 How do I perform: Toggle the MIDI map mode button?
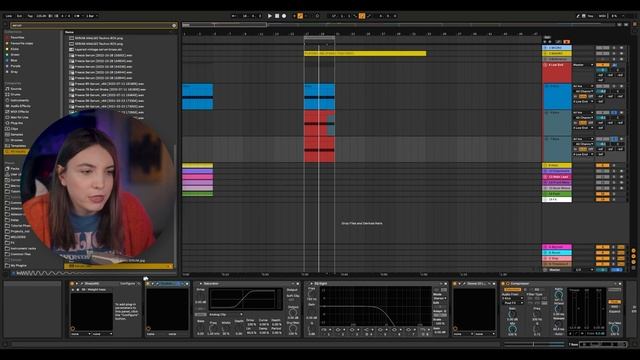point(602,16)
